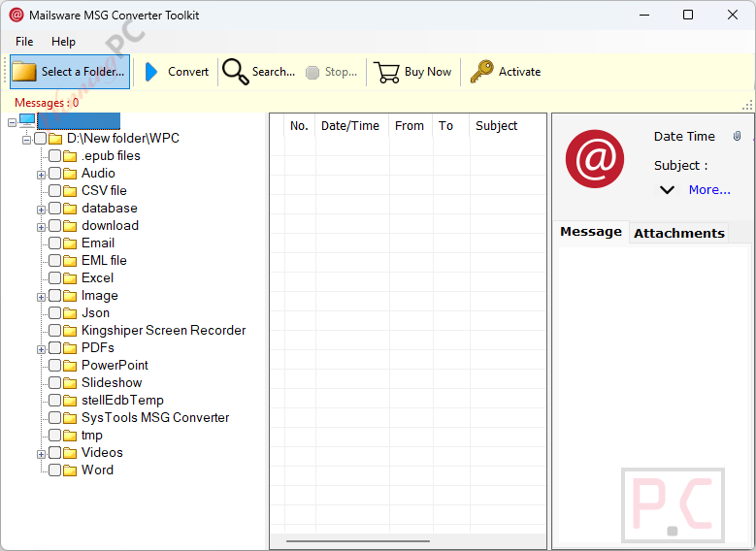This screenshot has height=551, width=756.
Task: Click the blue Convert play arrow icon
Action: point(151,72)
